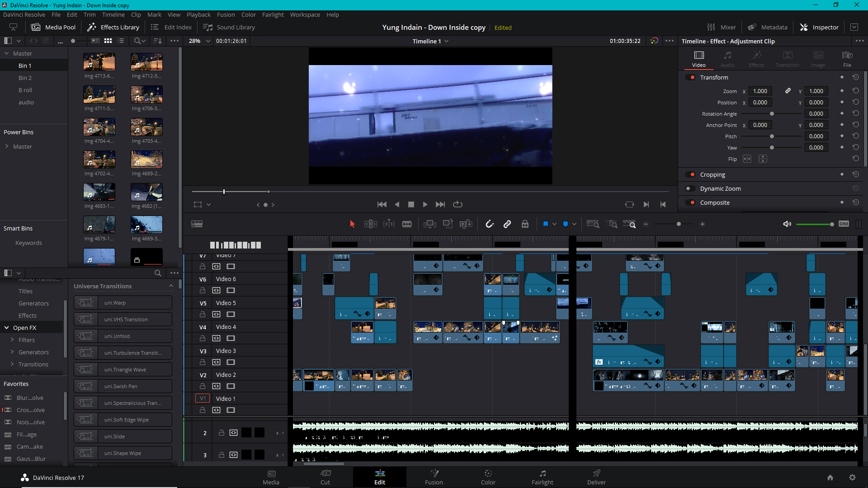Click custom zoom icon
The width and height of the screenshot is (868, 488).
(629, 224)
